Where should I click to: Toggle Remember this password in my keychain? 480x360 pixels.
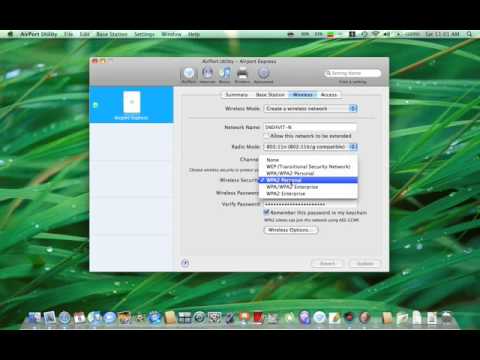coord(266,212)
